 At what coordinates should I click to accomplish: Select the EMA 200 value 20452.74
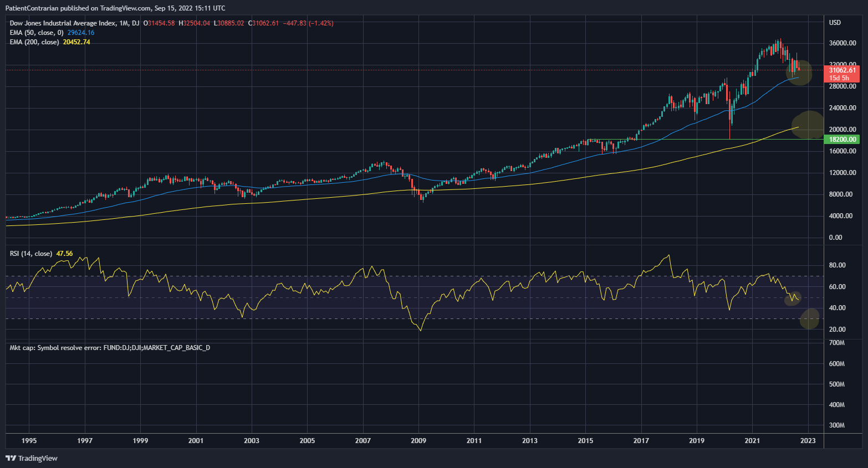(x=76, y=42)
